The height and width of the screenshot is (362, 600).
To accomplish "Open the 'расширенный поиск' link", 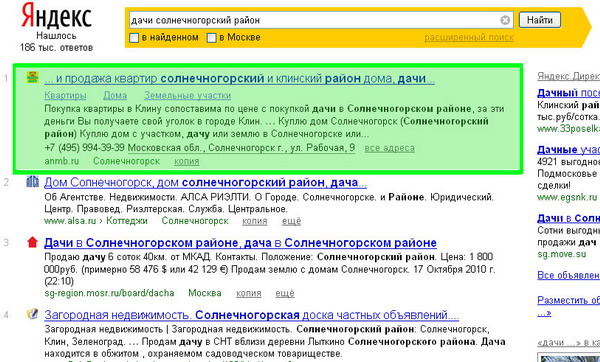I will tap(469, 38).
